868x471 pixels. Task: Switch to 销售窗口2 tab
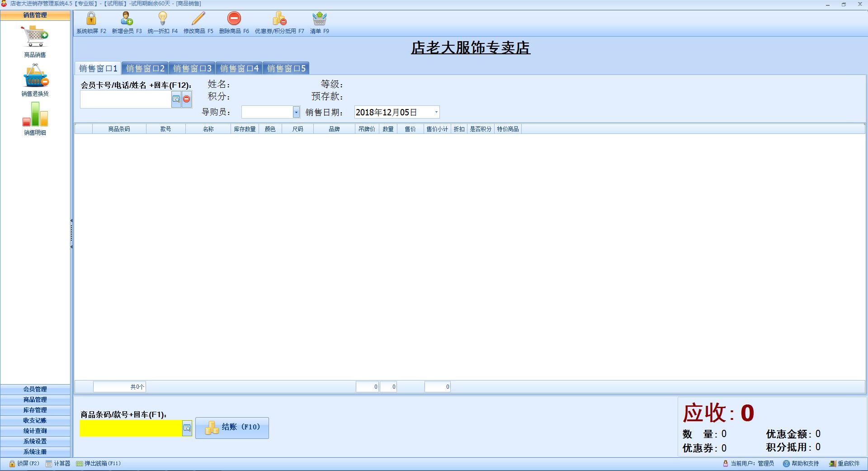[145, 68]
